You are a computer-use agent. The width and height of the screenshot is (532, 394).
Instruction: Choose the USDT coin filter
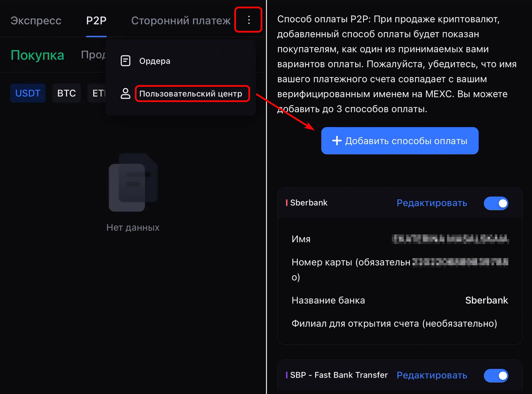pos(28,93)
